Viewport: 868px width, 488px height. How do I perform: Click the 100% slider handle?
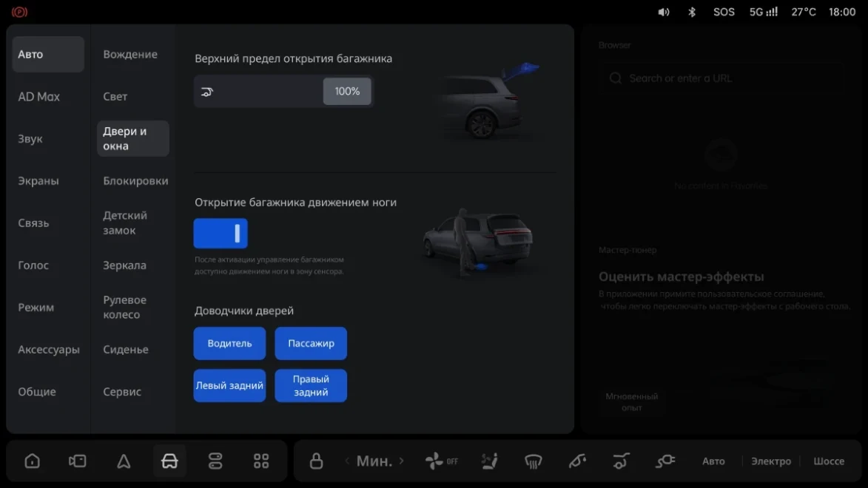347,91
